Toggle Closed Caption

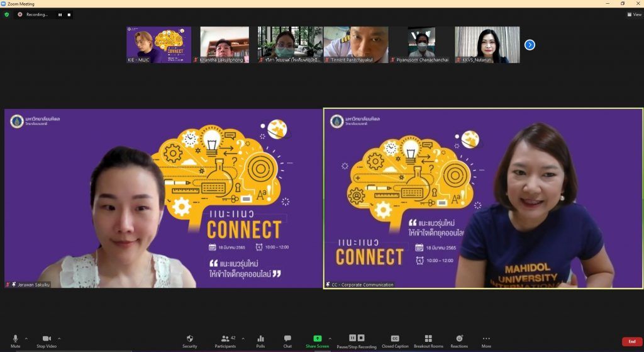[x=395, y=341]
